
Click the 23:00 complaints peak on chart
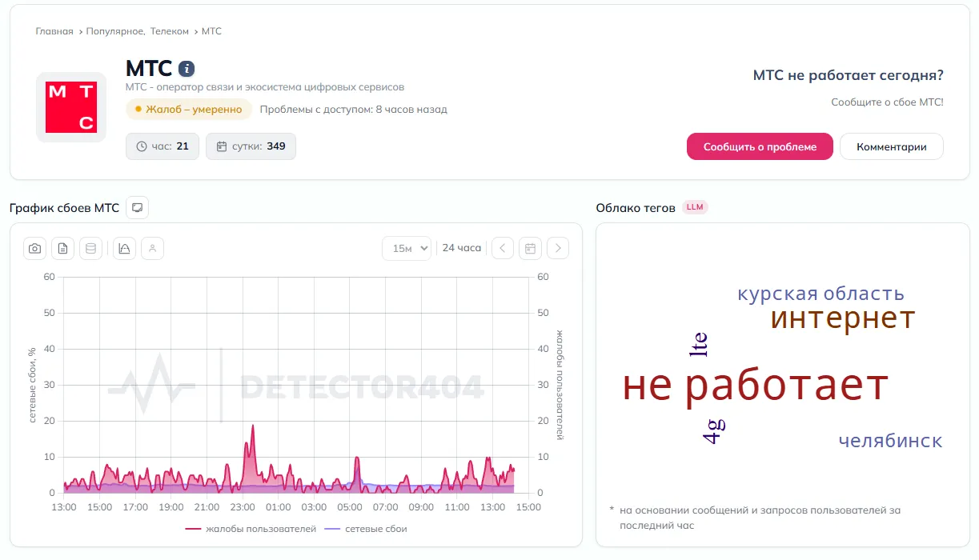[x=252, y=426]
